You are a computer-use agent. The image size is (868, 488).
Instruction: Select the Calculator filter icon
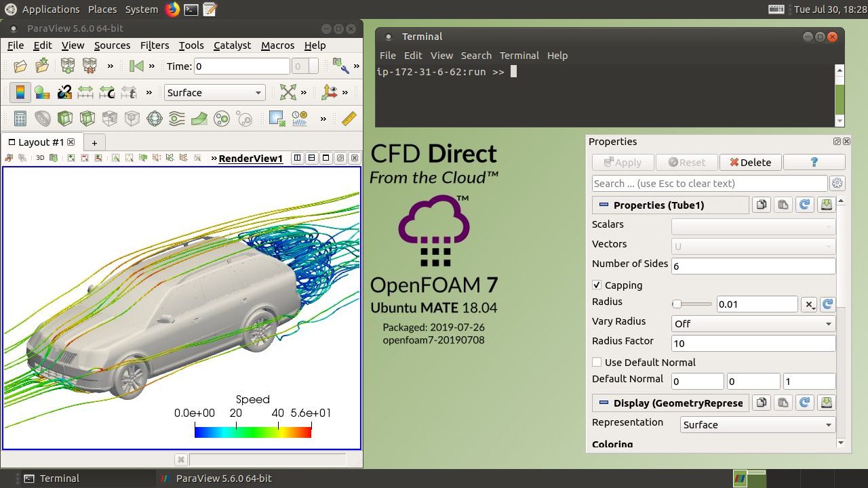tap(20, 119)
